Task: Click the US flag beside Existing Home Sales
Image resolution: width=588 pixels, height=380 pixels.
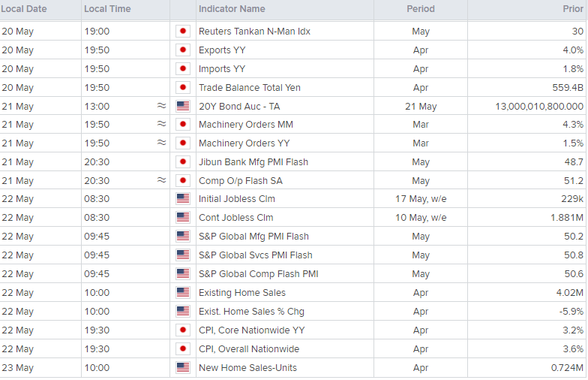Action: [183, 293]
